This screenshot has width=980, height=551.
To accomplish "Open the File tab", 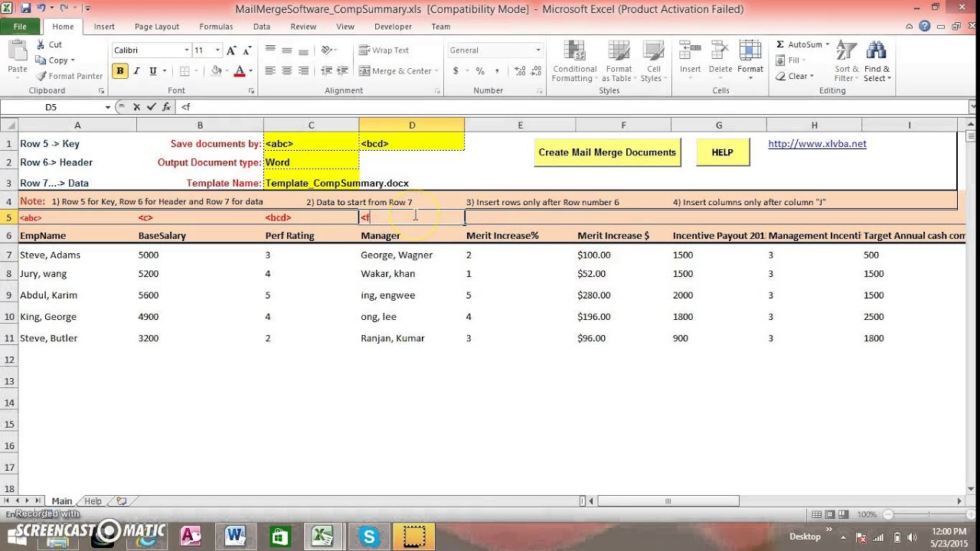I will [x=20, y=26].
